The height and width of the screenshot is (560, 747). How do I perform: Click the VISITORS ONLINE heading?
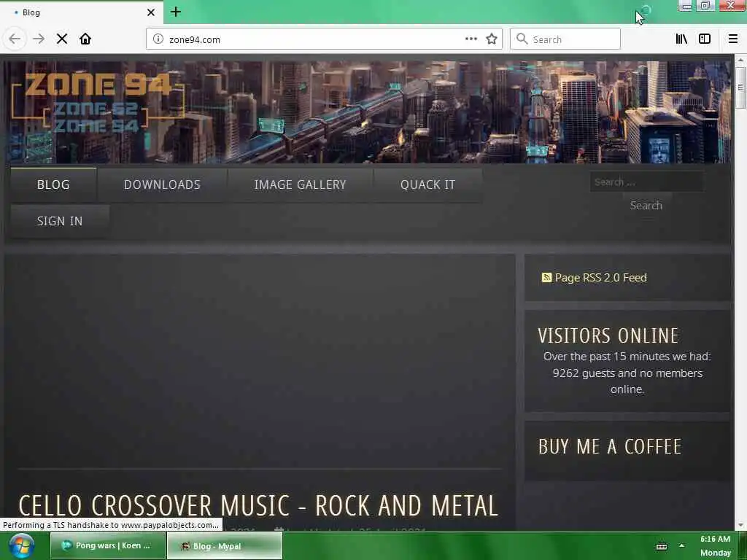coord(608,335)
